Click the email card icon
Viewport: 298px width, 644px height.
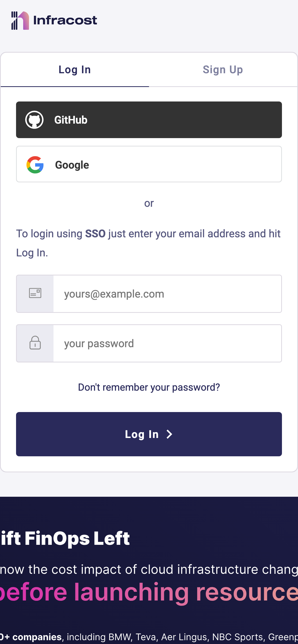click(35, 293)
